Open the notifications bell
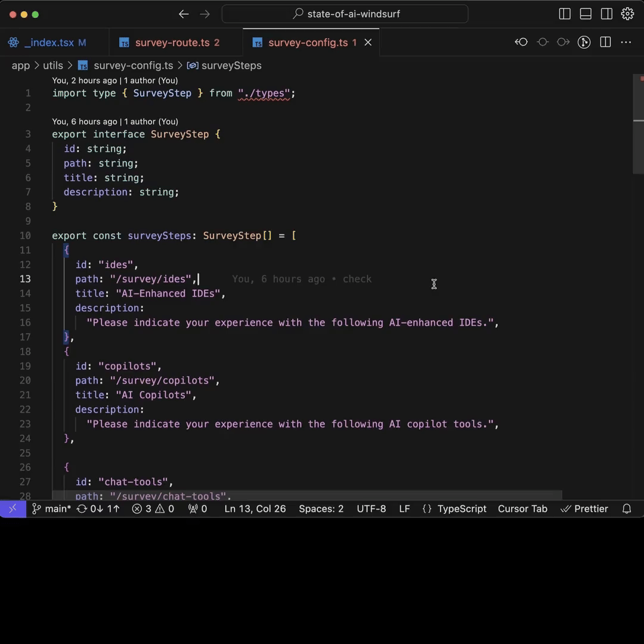The image size is (644, 644). click(x=627, y=509)
